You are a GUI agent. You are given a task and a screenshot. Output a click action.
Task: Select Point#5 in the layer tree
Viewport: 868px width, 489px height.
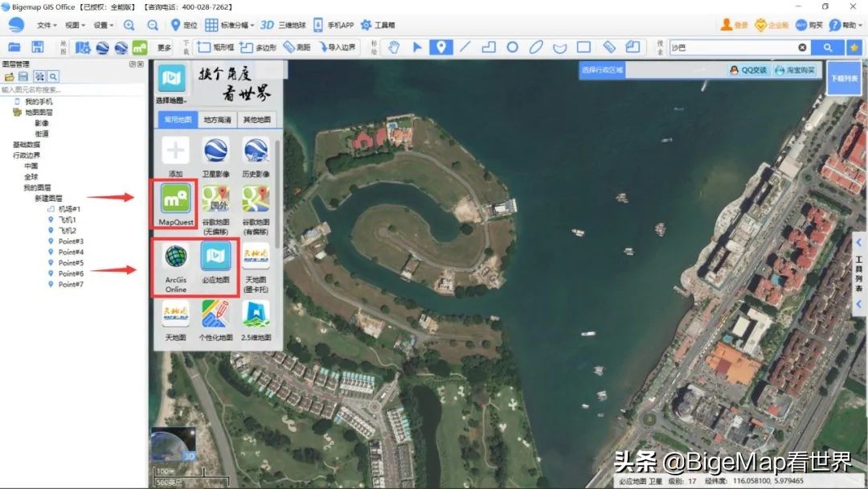point(70,263)
